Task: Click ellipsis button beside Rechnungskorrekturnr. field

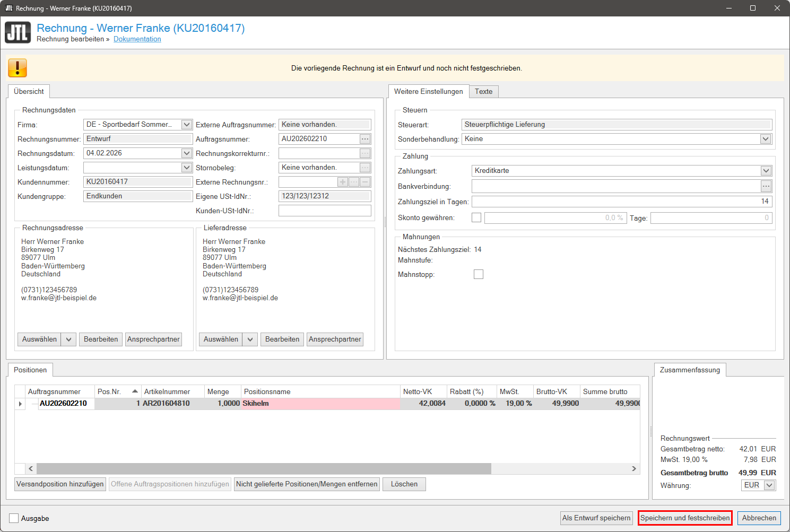Action: (x=365, y=153)
